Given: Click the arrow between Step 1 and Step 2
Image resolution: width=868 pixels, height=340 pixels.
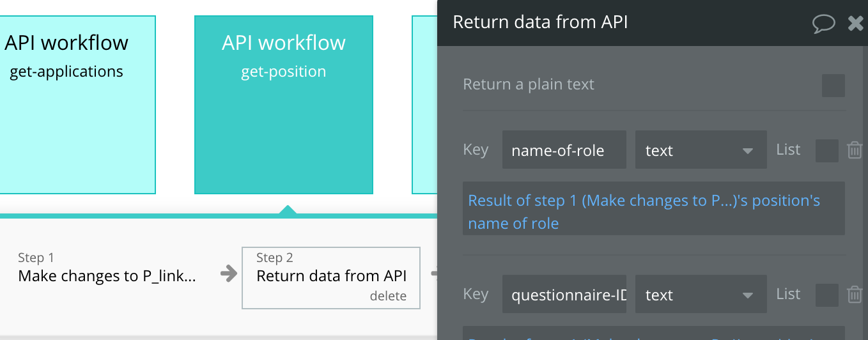Looking at the screenshot, I should pos(228,274).
